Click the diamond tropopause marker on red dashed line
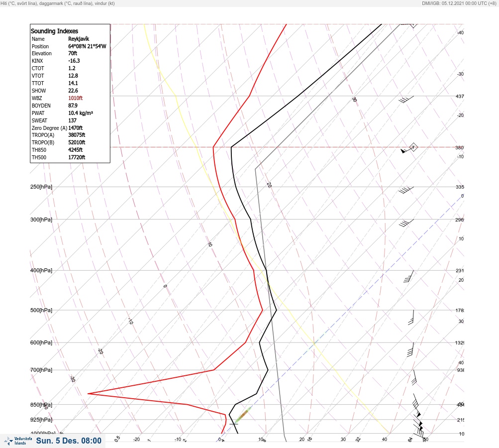 pyautogui.click(x=413, y=147)
